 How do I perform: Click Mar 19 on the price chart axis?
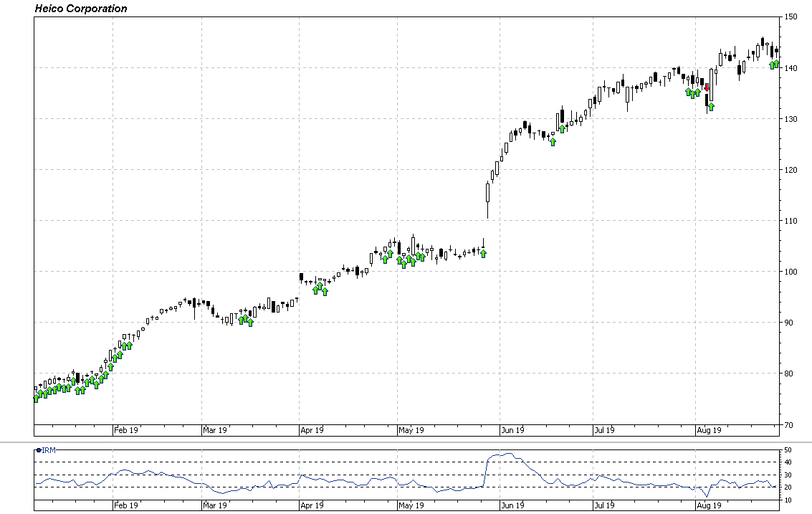[x=215, y=430]
